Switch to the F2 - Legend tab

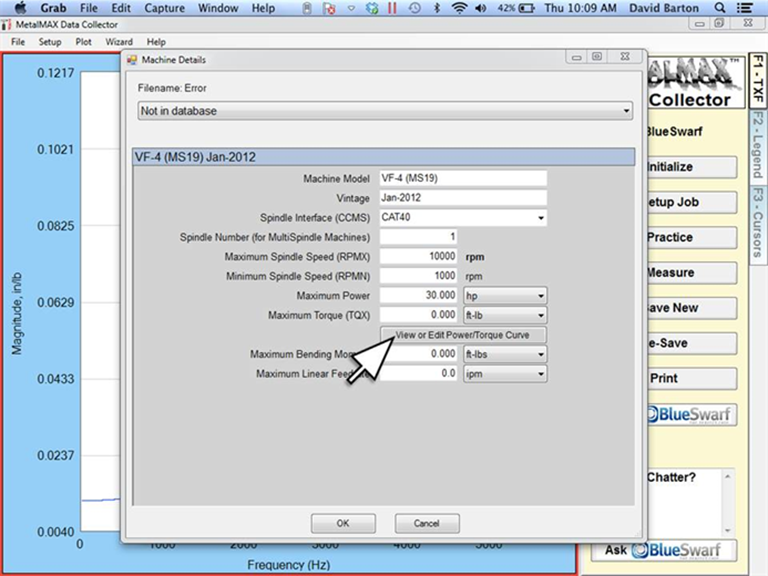pos(758,145)
